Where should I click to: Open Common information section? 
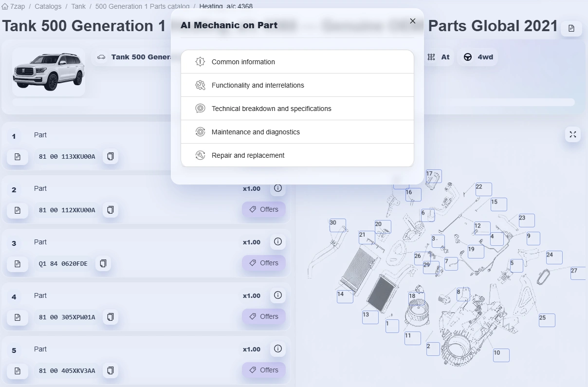(x=297, y=62)
